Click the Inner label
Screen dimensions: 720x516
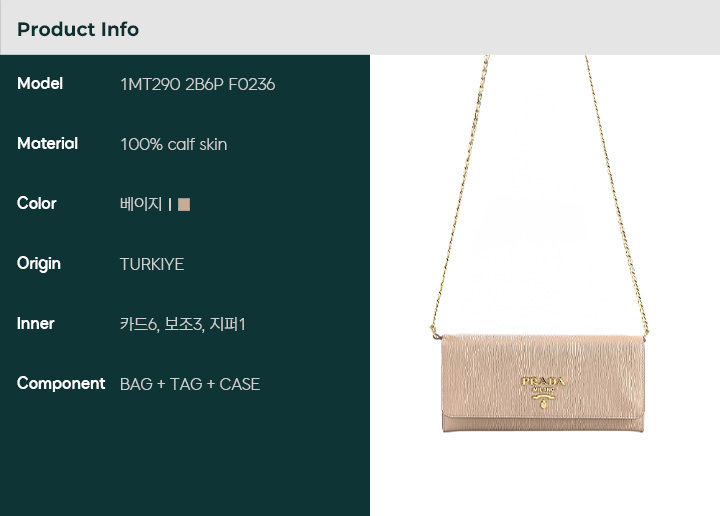(x=35, y=324)
